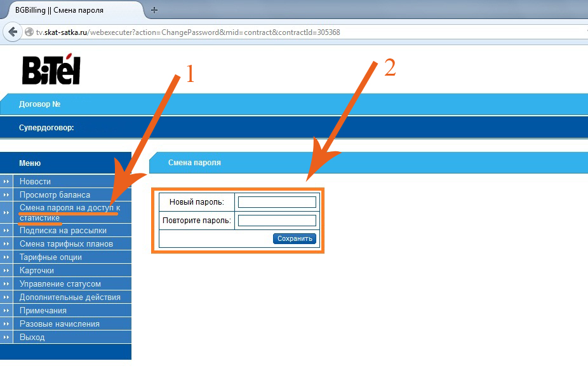The image size is (588, 375).
Task: Open a new browser tab with plus
Action: (154, 10)
